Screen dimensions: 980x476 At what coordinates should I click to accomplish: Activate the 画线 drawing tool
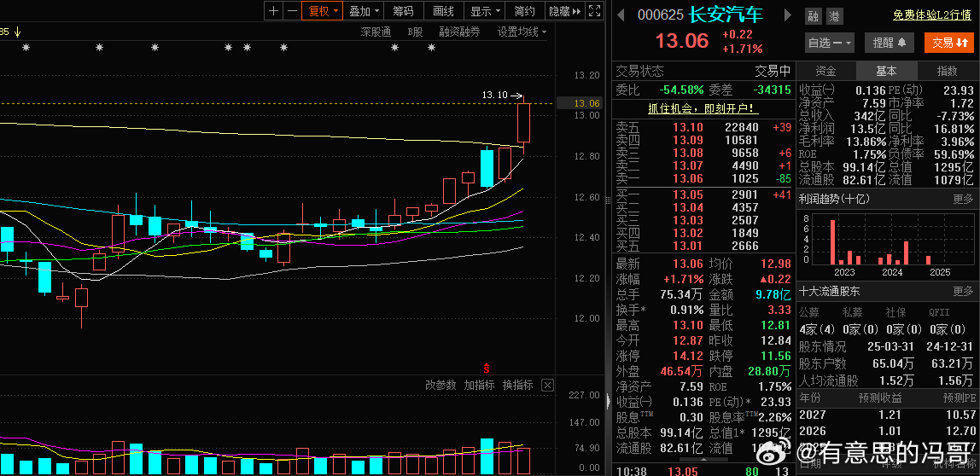(x=443, y=10)
